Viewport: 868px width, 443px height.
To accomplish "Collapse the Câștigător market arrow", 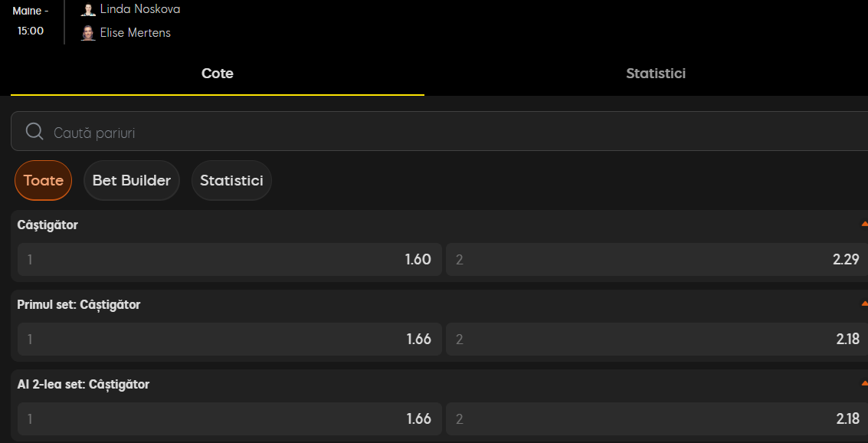I will point(864,225).
